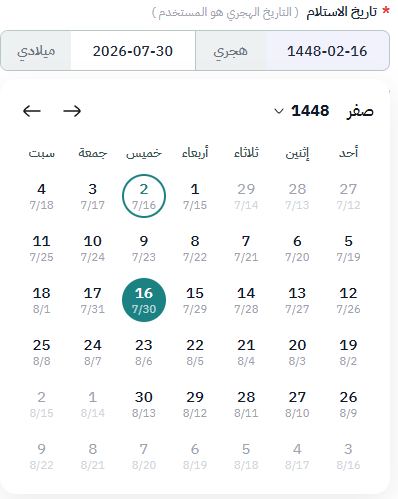Select day 30 dated 8/13
The width and height of the screenshot is (398, 499).
point(144,404)
